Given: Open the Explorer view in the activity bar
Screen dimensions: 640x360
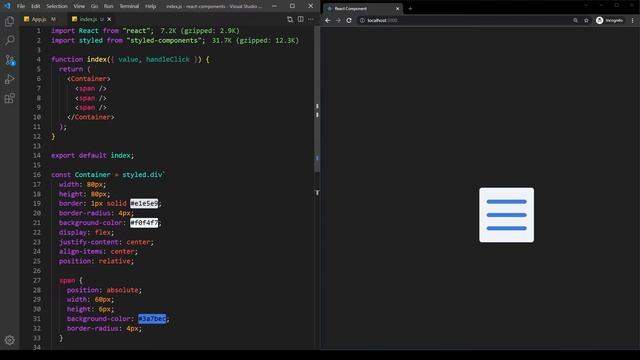Looking at the screenshot, I should tap(9, 21).
